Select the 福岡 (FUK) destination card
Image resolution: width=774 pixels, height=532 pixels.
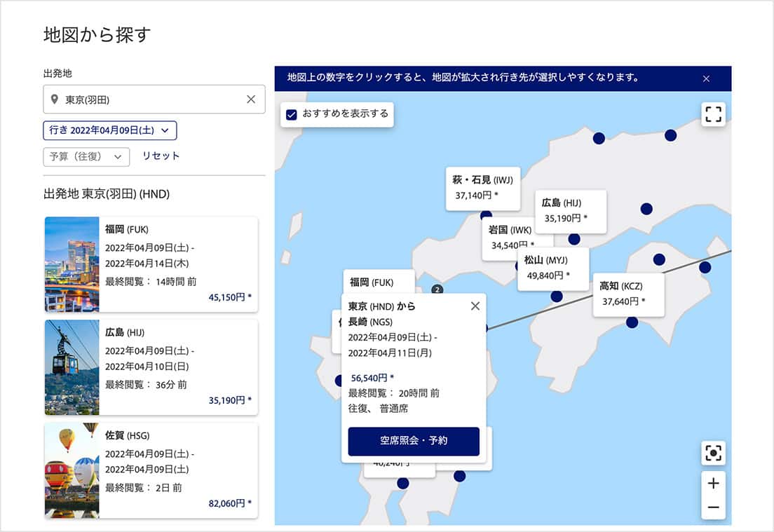(151, 264)
